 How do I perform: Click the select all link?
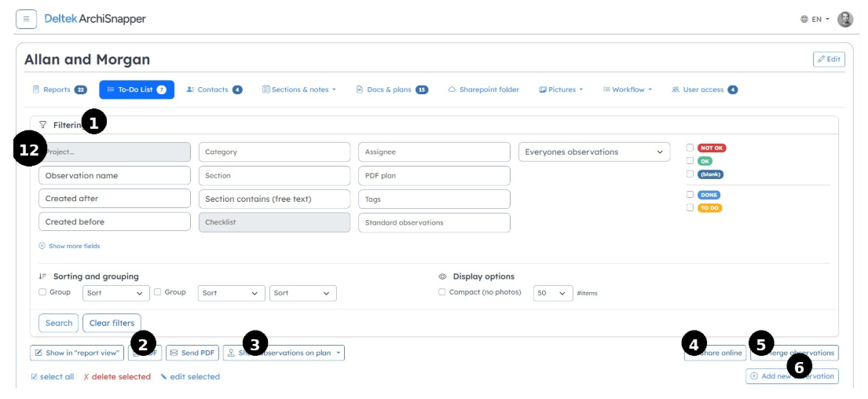point(53,377)
